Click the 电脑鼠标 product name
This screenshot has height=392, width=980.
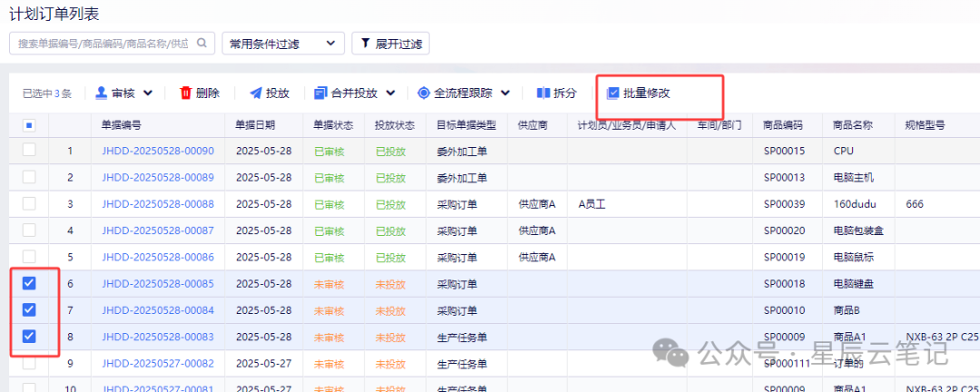pyautogui.click(x=854, y=257)
